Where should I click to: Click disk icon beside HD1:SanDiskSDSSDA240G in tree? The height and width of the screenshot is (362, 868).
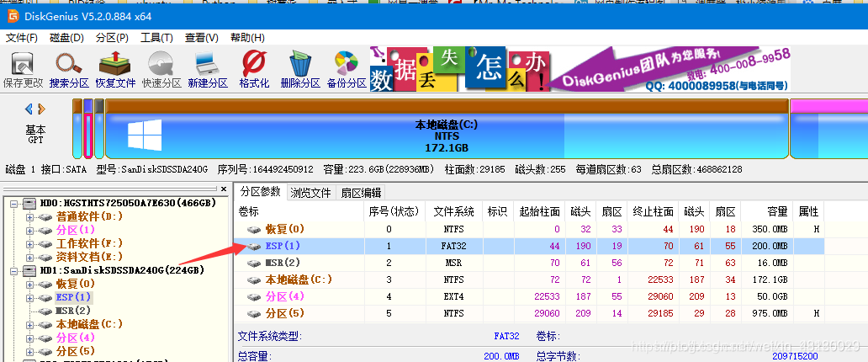29,271
